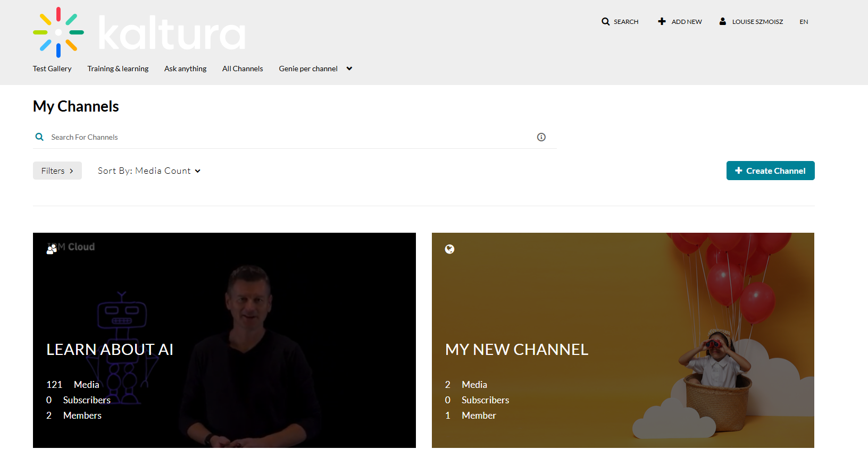Show search info tooltip icon
The width and height of the screenshot is (868, 466).
(x=541, y=137)
